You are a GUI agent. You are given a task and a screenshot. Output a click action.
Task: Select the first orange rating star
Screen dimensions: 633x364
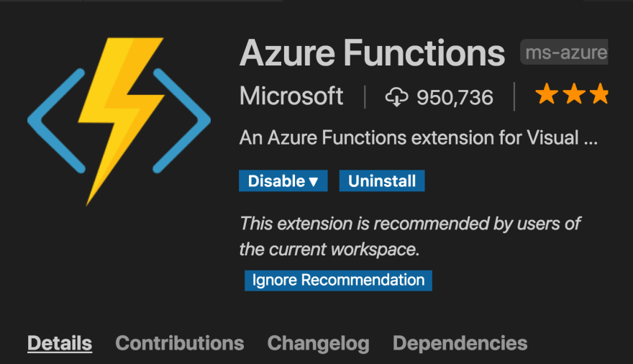point(547,94)
